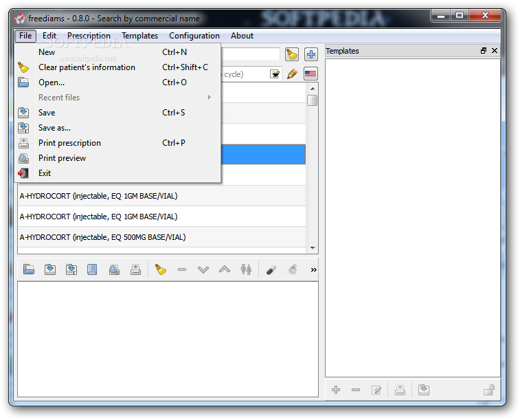Click save as icon in lower toolbar
The width and height of the screenshot is (520, 420).
click(71, 269)
